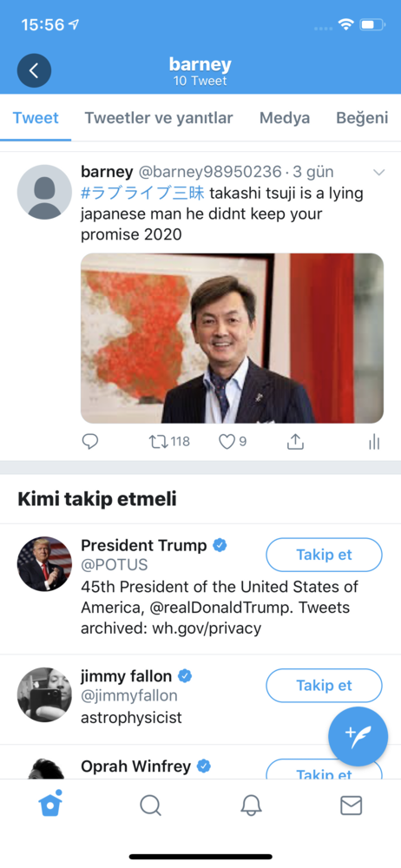The height and width of the screenshot is (868, 401).
Task: Open the Home tab icon
Action: (x=50, y=804)
